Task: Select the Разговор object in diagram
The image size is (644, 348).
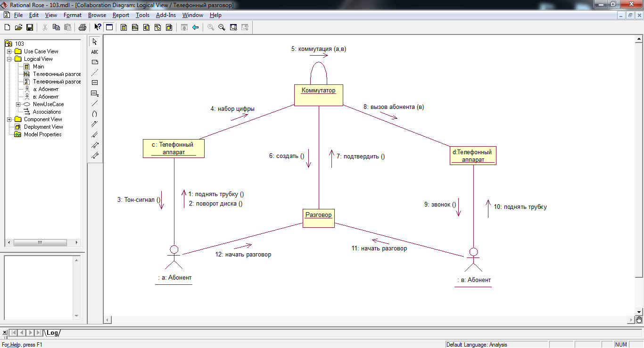Action: [319, 218]
